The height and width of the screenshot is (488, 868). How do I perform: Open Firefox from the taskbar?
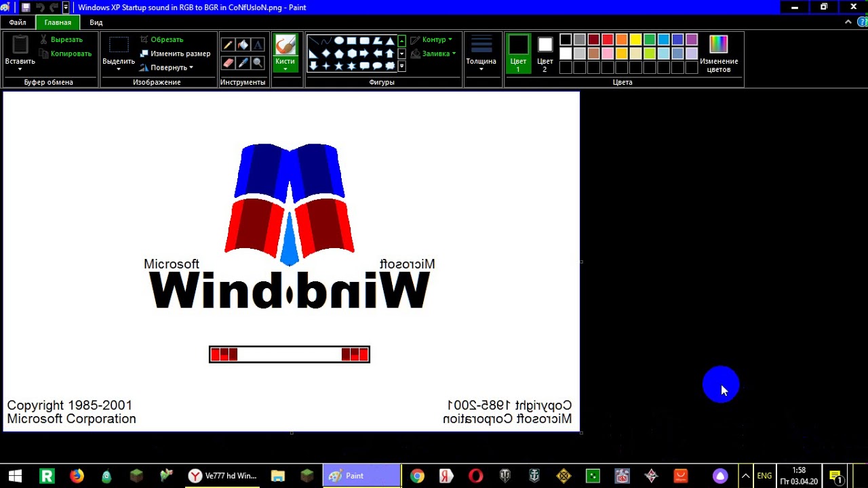click(x=77, y=476)
